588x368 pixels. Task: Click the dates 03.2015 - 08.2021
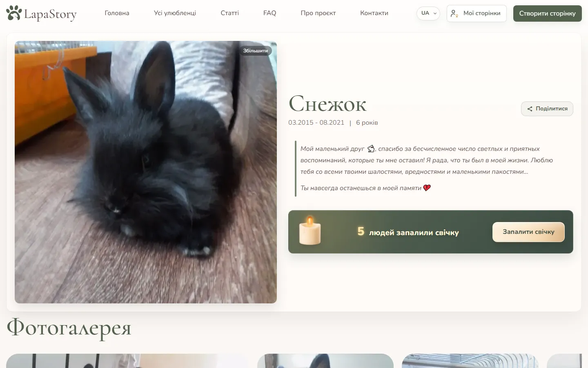[316, 123]
